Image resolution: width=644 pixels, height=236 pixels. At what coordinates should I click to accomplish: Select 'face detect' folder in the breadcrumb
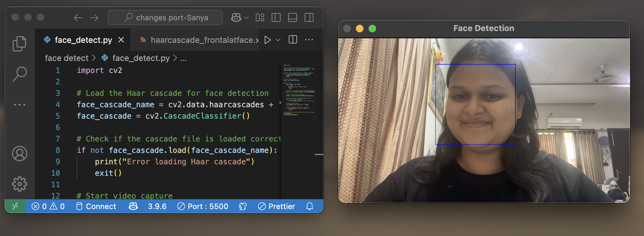pyautogui.click(x=66, y=58)
